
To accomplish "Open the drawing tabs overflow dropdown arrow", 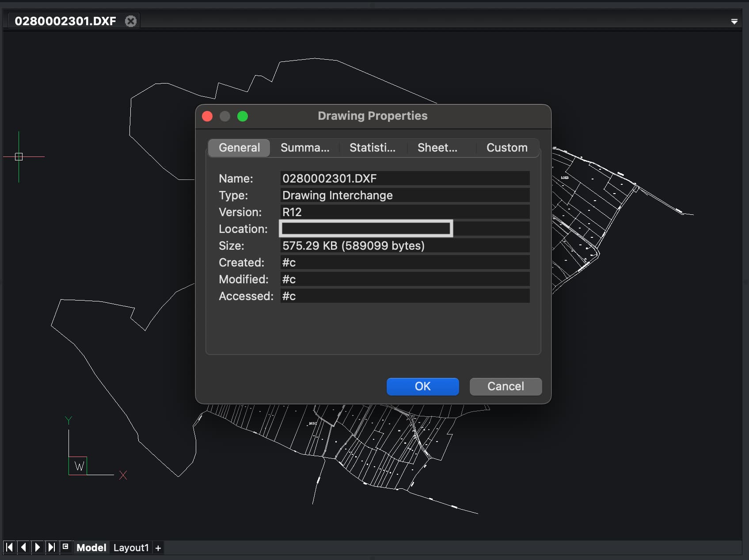I will [734, 21].
